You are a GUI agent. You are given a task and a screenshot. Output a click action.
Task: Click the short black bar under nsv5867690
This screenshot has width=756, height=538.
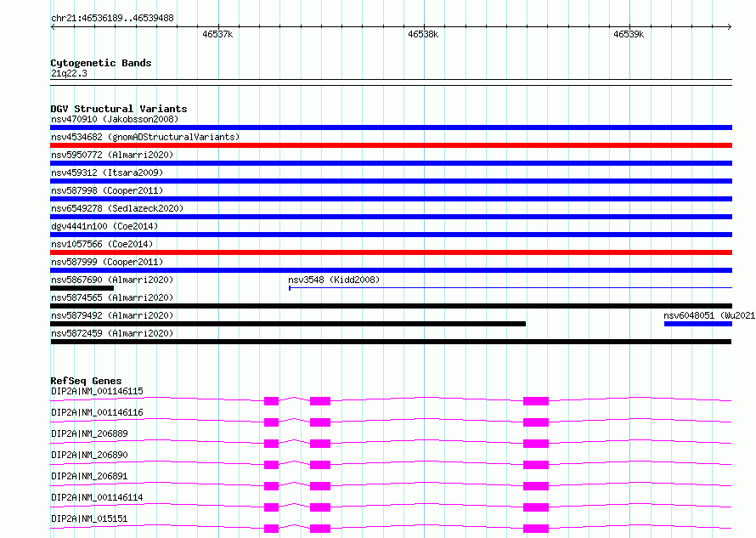tap(82, 288)
